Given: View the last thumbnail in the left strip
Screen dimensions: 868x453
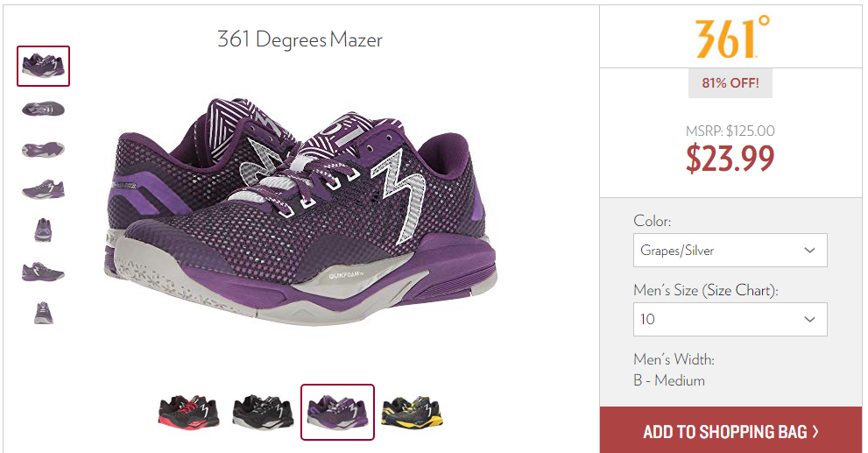Looking at the screenshot, I should 43,313.
